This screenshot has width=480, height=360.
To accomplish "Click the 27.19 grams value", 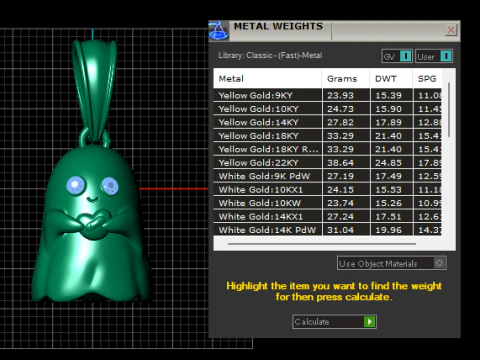I will coord(340,176).
